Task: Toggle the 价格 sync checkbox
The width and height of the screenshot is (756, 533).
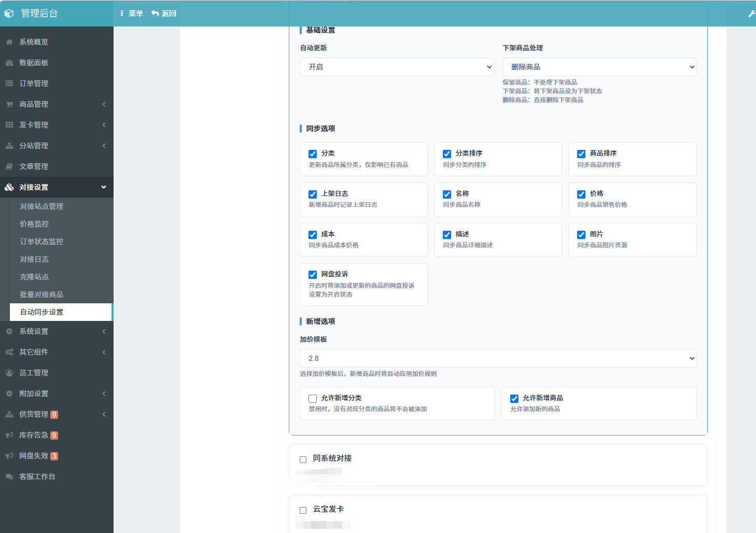Action: pyautogui.click(x=581, y=194)
